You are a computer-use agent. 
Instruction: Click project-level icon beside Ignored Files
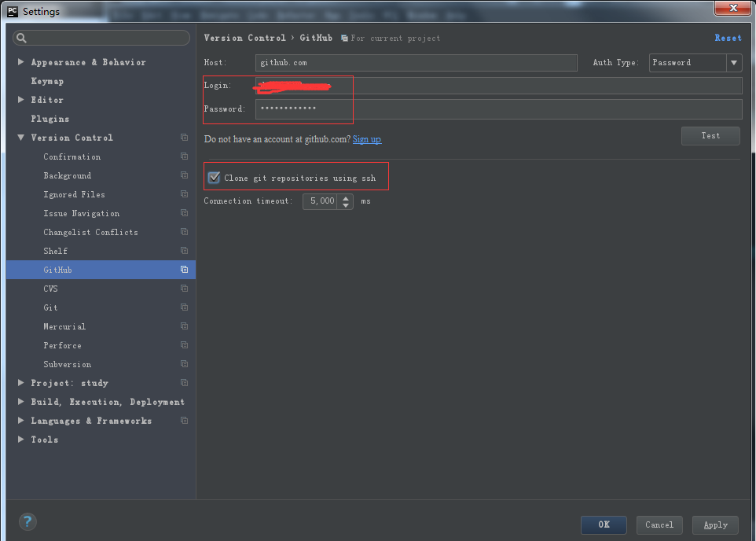[x=184, y=194]
